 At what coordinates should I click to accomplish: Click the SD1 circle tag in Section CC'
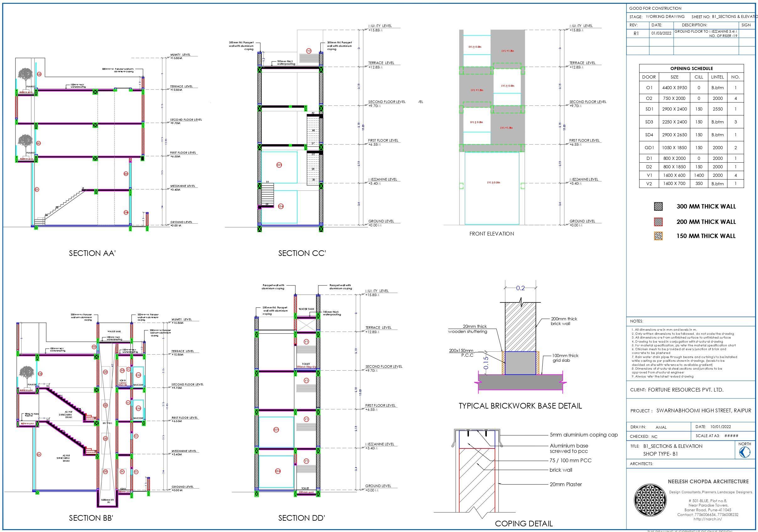click(x=279, y=165)
